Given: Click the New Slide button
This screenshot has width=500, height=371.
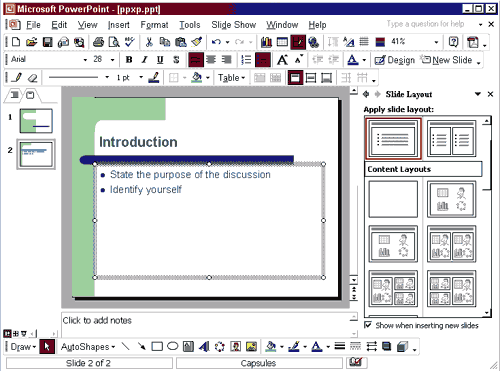Looking at the screenshot, I should click(446, 60).
